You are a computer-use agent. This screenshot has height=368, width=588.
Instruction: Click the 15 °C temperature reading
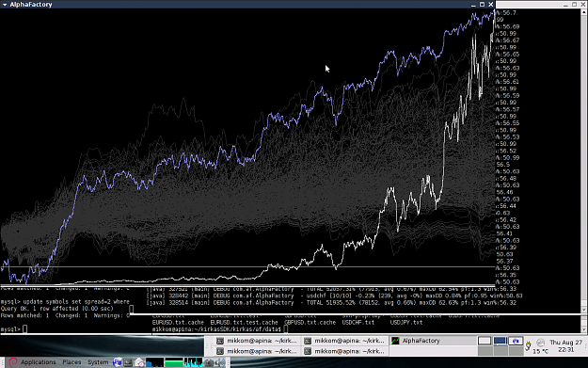540,351
